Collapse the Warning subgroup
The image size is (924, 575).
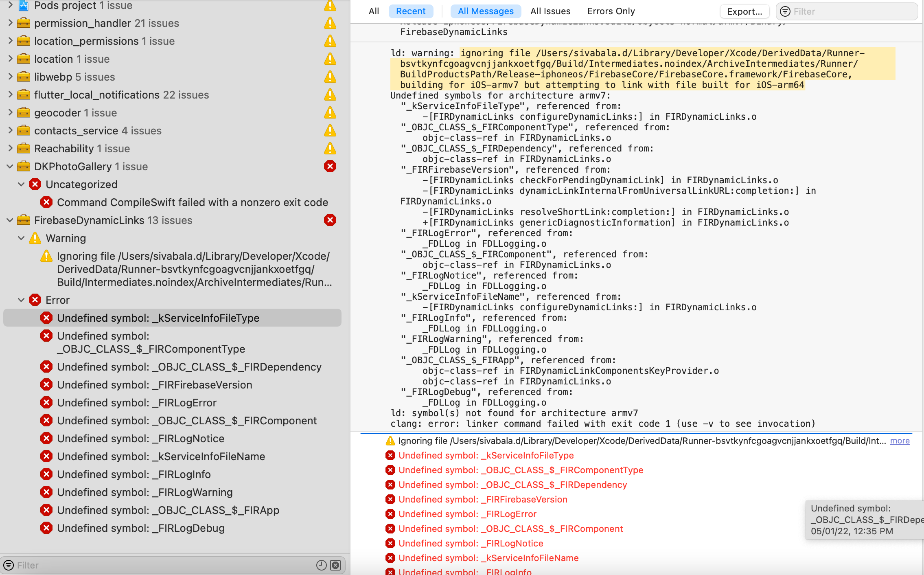click(x=22, y=238)
